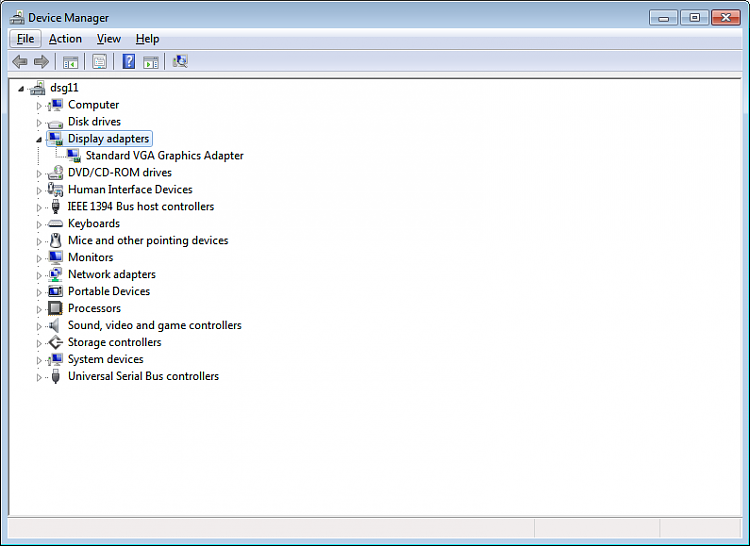This screenshot has width=750, height=546.
Task: Open the Action menu
Action: pos(65,39)
